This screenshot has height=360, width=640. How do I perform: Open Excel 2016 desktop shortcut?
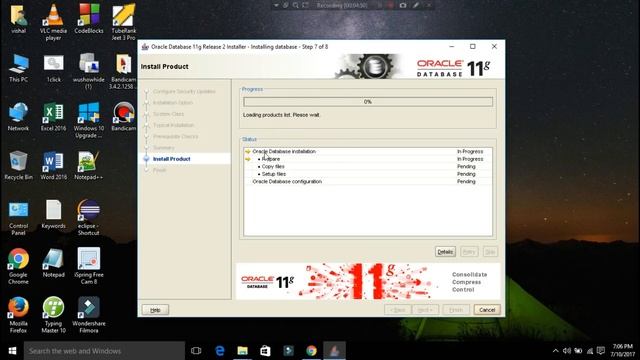click(53, 117)
